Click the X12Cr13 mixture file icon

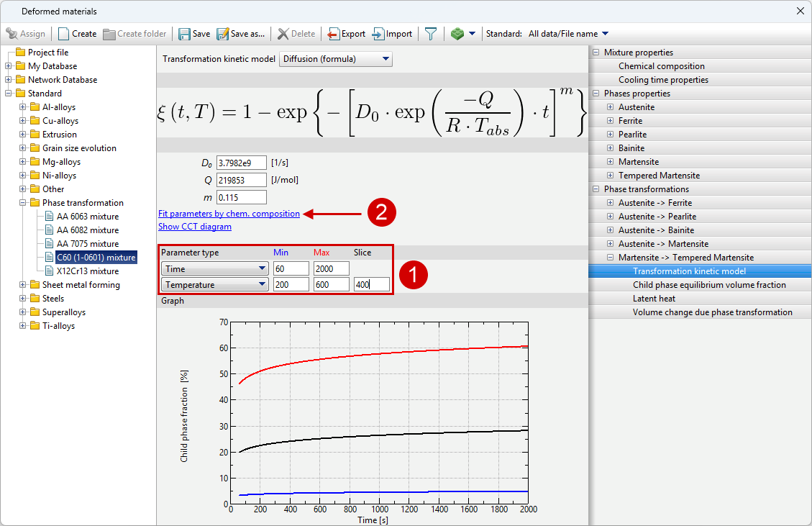pos(49,271)
